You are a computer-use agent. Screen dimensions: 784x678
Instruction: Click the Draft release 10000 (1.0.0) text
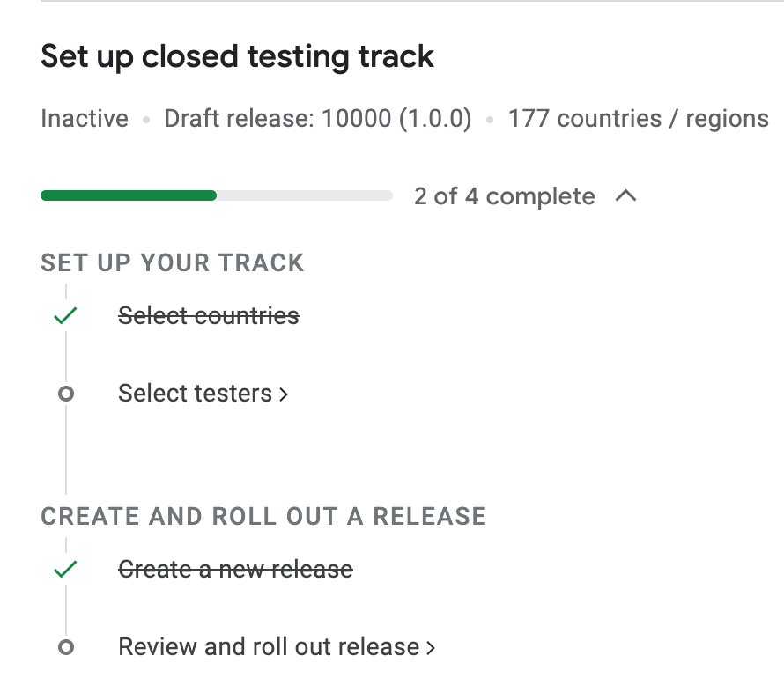pyautogui.click(x=318, y=119)
